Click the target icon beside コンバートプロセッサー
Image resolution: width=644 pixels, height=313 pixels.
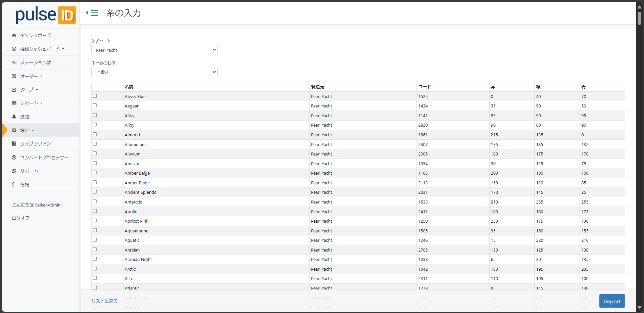14,158
